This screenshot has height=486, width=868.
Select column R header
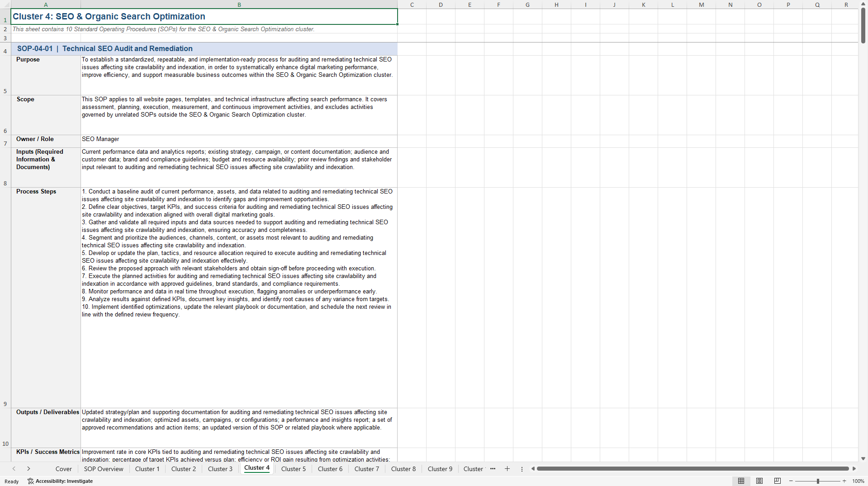846,5
